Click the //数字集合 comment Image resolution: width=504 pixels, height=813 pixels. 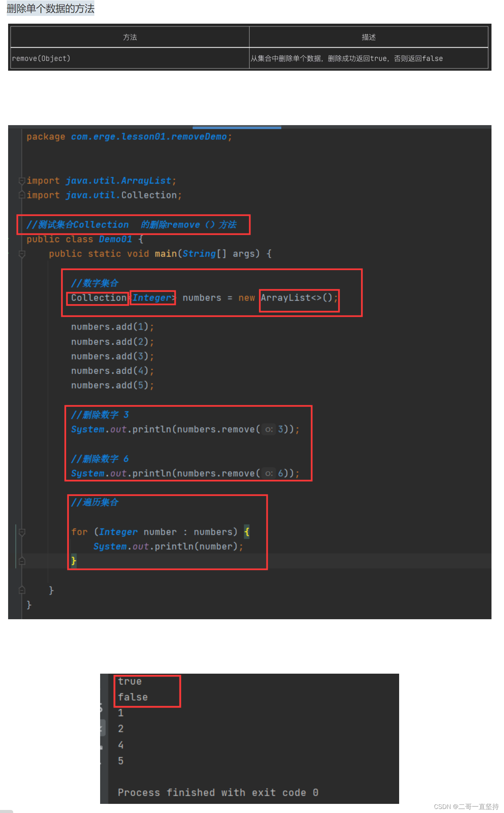point(95,283)
